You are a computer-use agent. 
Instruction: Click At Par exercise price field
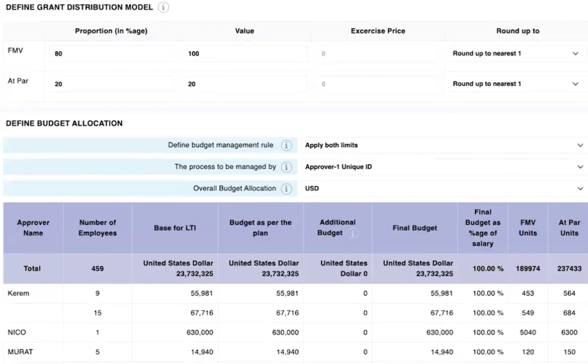378,84
